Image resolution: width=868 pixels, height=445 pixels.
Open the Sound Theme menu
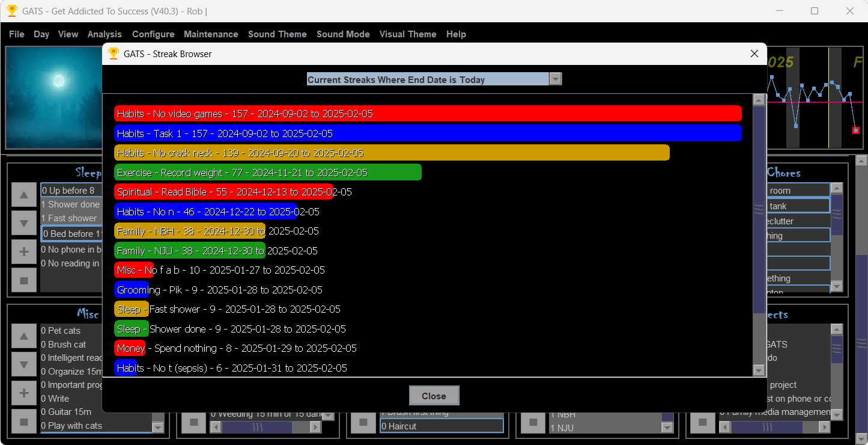[x=277, y=34]
